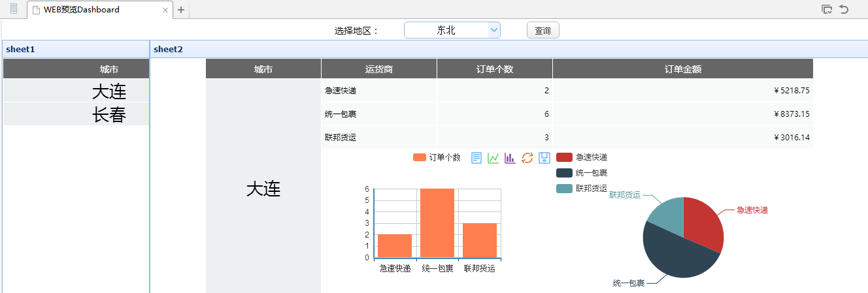Click the page document icon on the tab
Screen dimensions: 868x293
click(37, 10)
